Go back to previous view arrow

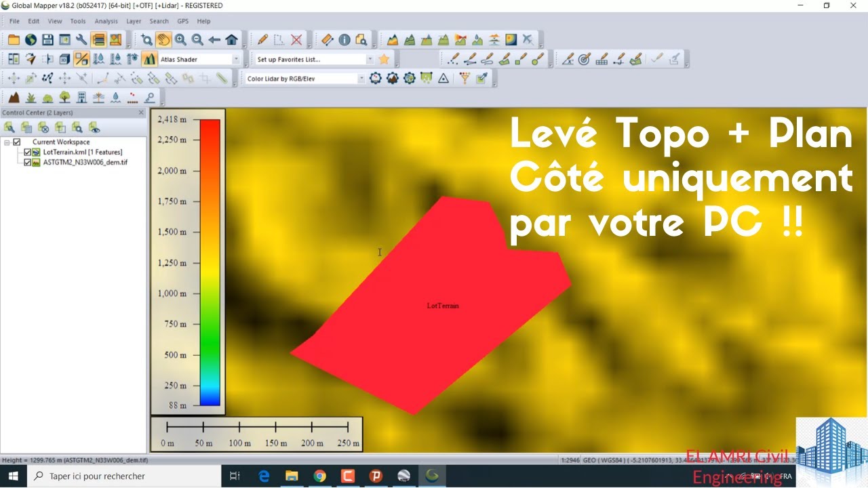(x=214, y=40)
